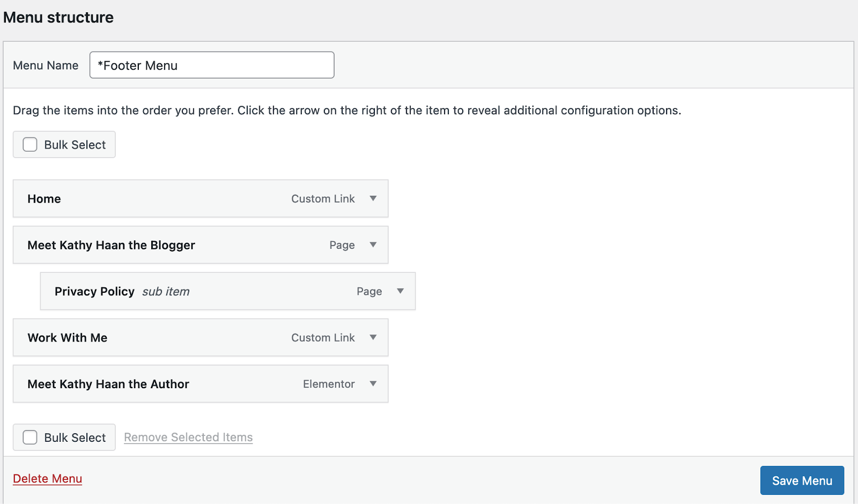This screenshot has height=504, width=858.
Task: Select the Meet Kathy Haan the Author title
Action: pyautogui.click(x=108, y=384)
